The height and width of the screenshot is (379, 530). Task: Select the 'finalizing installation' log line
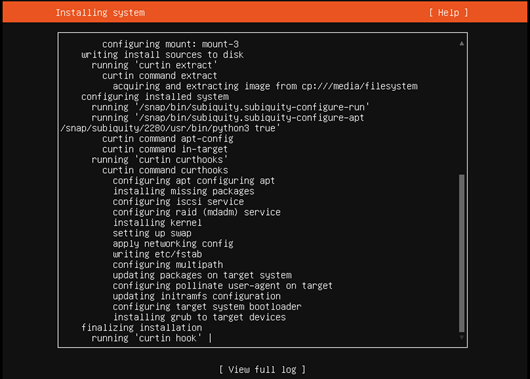[142, 328]
